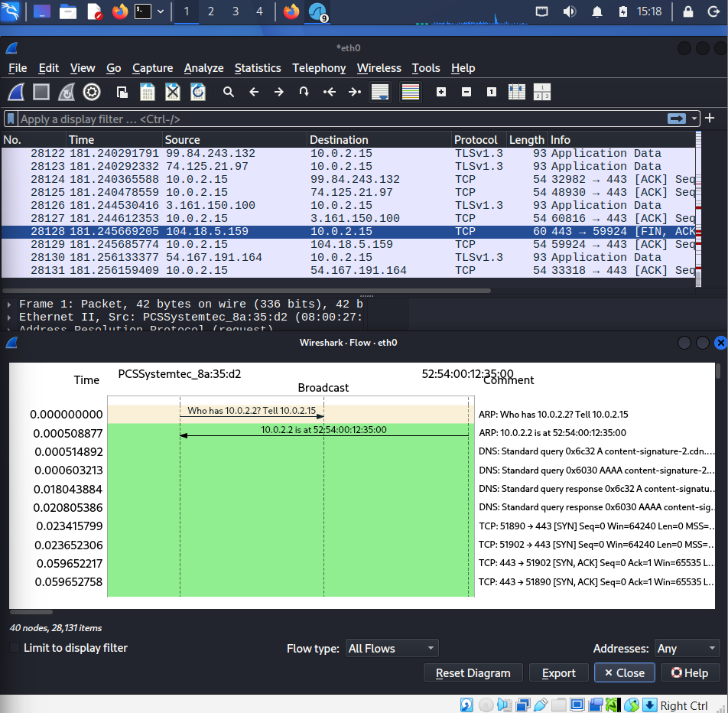Open the terminal emulator in panel
The width and height of the screenshot is (728, 713).
pyautogui.click(x=142, y=11)
